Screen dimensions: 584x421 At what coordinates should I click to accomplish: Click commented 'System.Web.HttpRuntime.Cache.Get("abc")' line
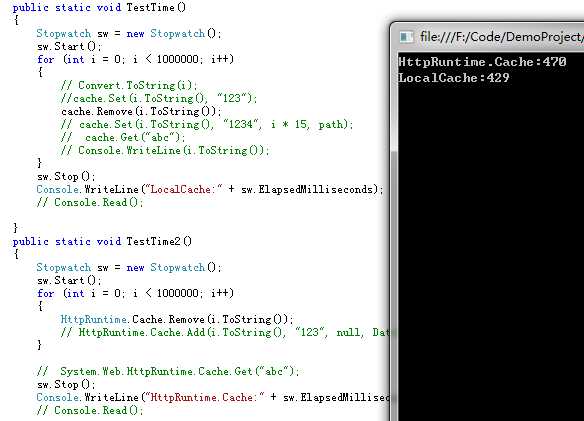point(168,371)
